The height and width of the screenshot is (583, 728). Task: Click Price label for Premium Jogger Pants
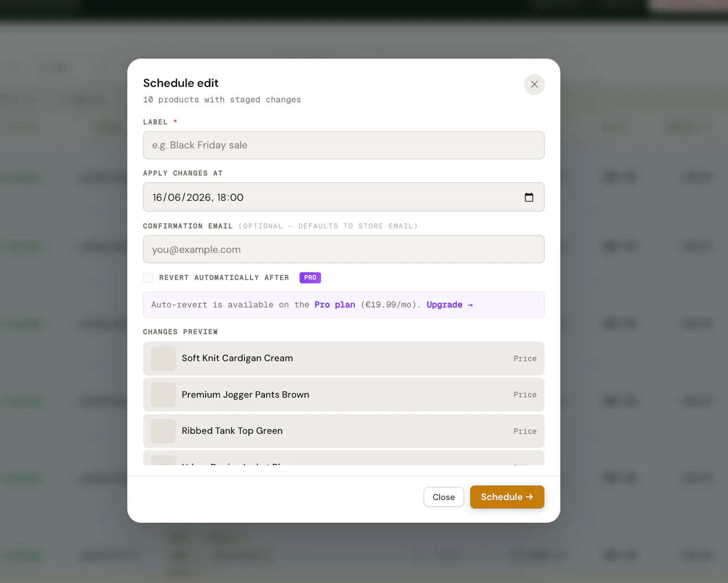pyautogui.click(x=525, y=395)
